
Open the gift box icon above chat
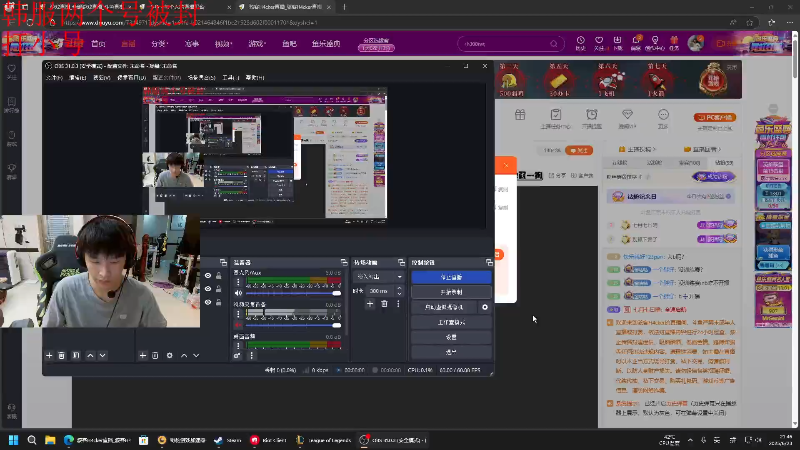[x=520, y=115]
